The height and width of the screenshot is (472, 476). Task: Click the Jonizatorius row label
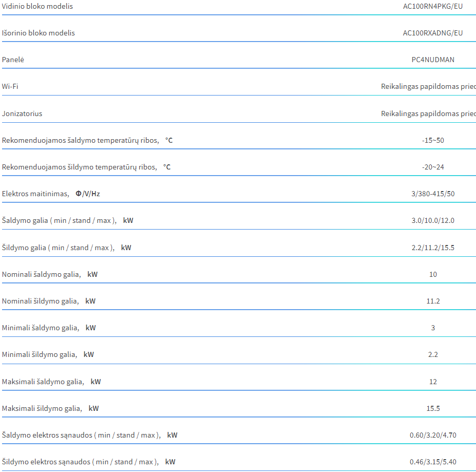22,114
